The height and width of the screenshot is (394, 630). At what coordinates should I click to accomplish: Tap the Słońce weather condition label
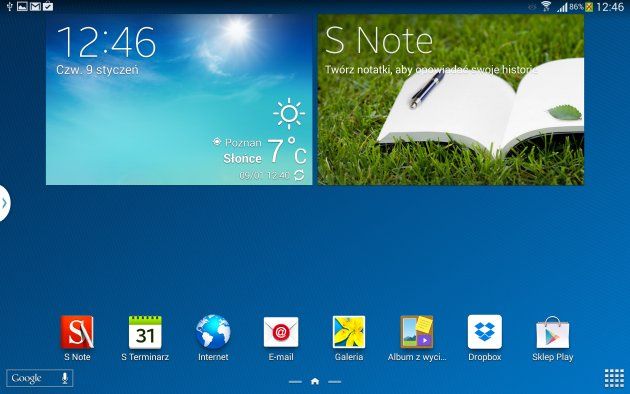pos(243,159)
